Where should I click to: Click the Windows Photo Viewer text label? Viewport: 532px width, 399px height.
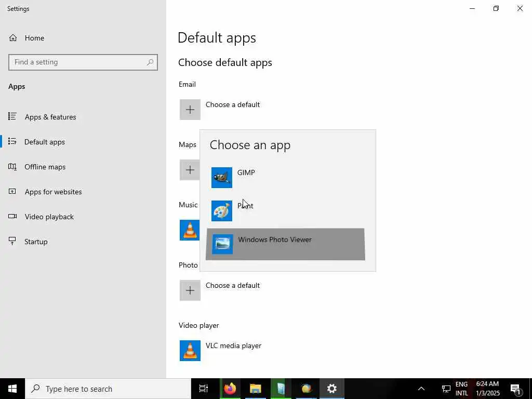pyautogui.click(x=275, y=240)
